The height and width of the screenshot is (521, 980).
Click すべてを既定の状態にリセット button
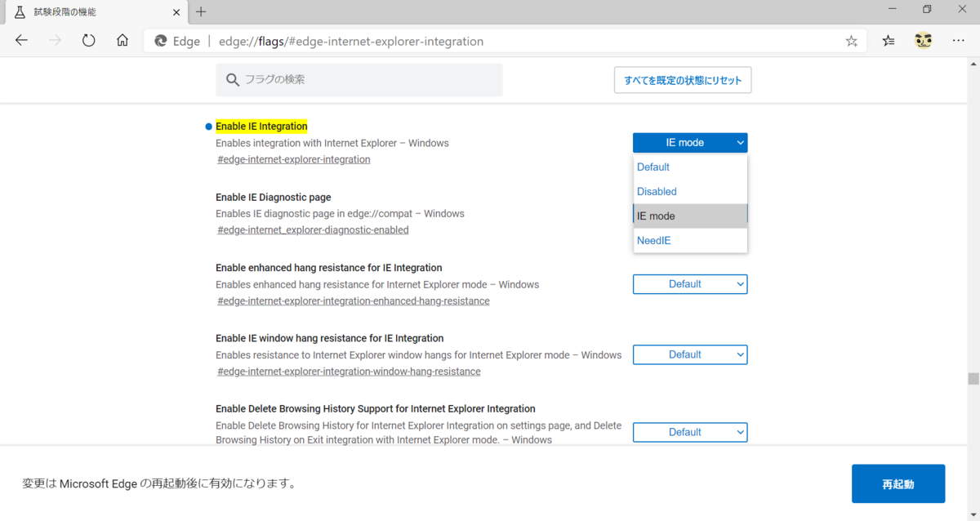[x=683, y=80]
